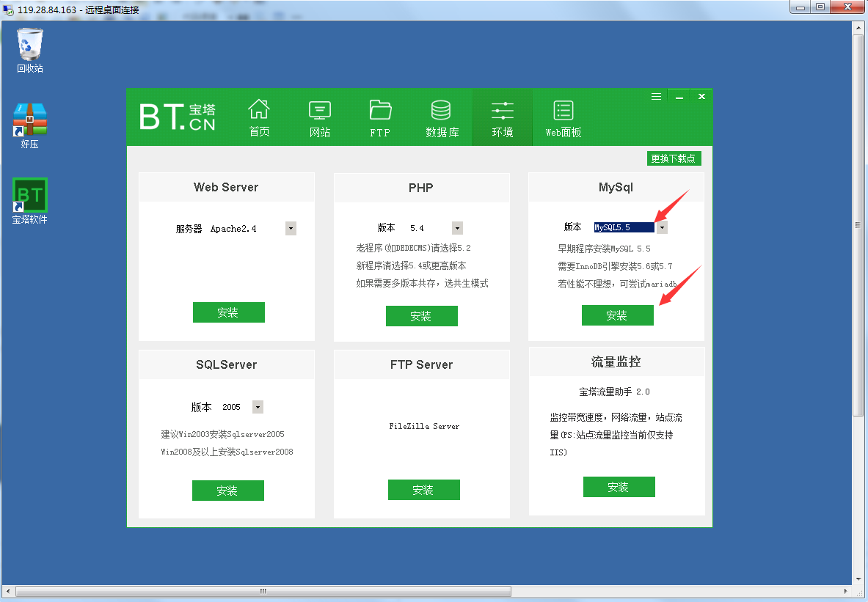The image size is (868, 602).
Task: Open the 首页 home icon
Action: [259, 118]
